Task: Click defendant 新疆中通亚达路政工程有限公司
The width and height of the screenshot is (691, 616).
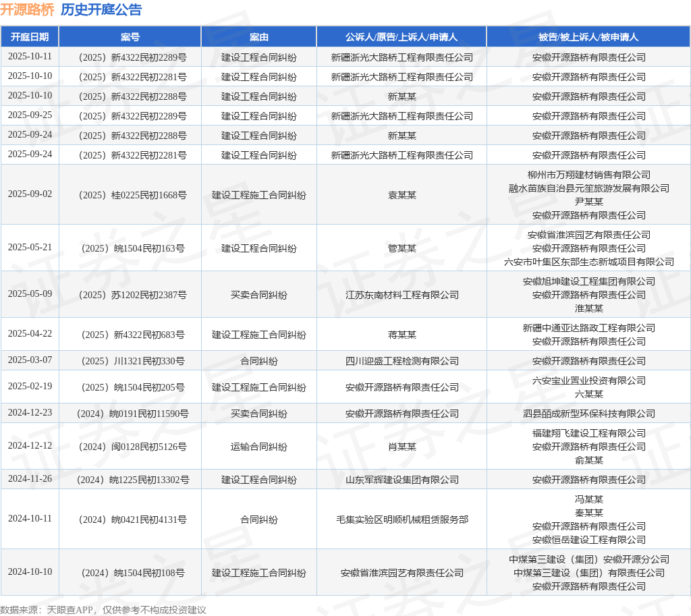Action: [588, 328]
